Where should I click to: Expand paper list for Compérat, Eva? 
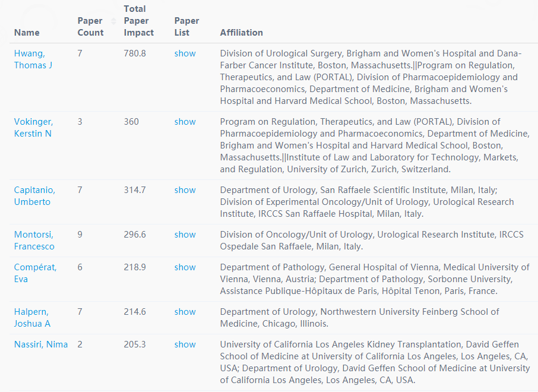pyautogui.click(x=185, y=267)
